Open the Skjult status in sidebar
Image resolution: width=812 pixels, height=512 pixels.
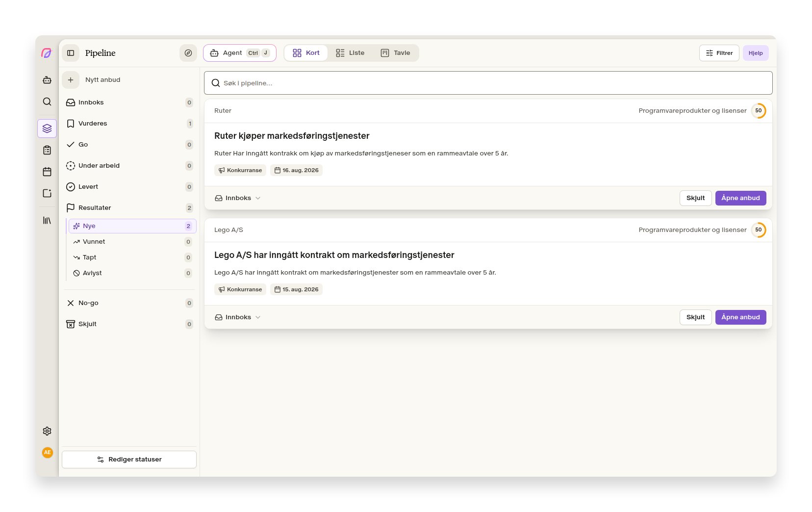pyautogui.click(x=129, y=324)
